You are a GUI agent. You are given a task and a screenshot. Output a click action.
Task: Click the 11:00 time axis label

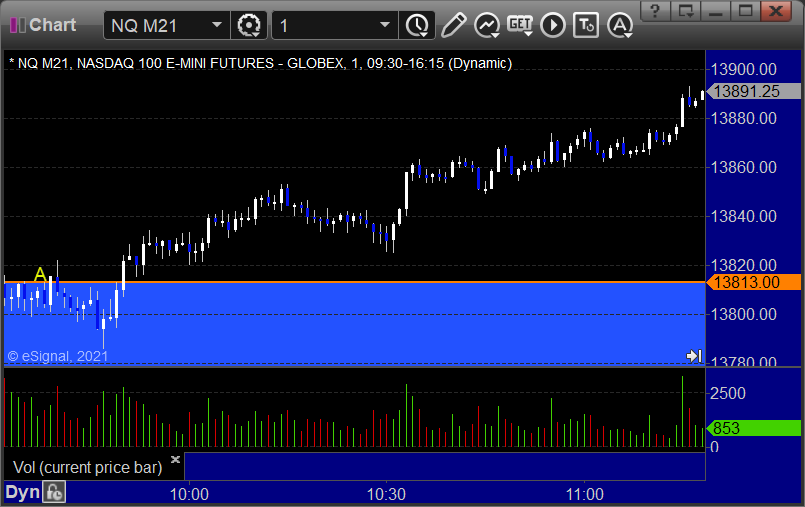pyautogui.click(x=584, y=494)
